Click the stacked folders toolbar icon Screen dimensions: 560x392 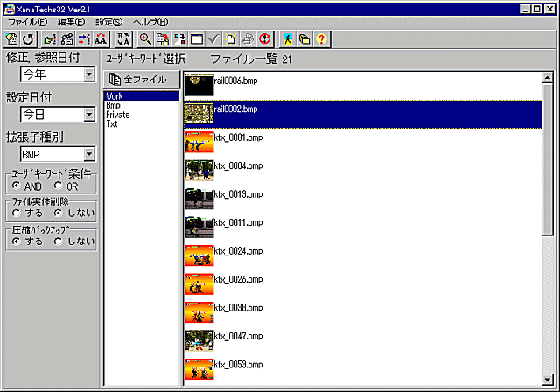click(304, 38)
